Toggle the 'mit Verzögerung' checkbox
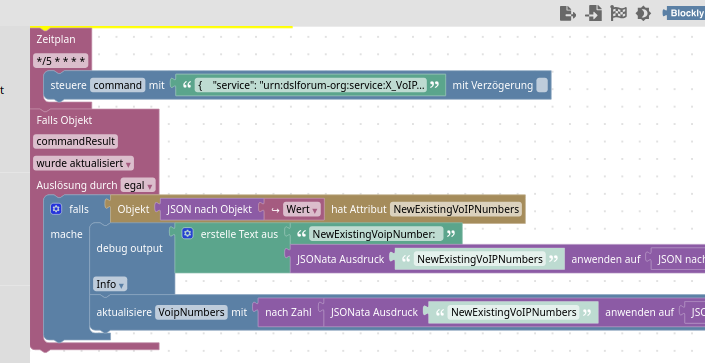Image resolution: width=705 pixels, height=363 pixels. (542, 85)
